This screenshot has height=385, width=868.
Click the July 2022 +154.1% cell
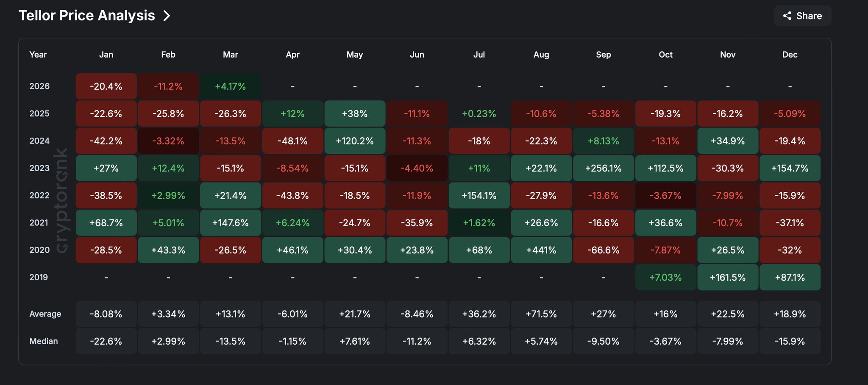click(x=479, y=196)
